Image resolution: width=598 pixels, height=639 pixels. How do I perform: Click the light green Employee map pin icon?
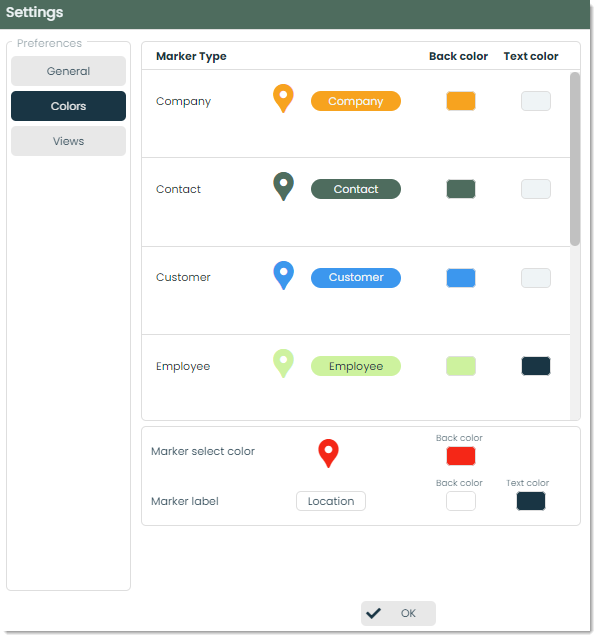[x=283, y=363]
